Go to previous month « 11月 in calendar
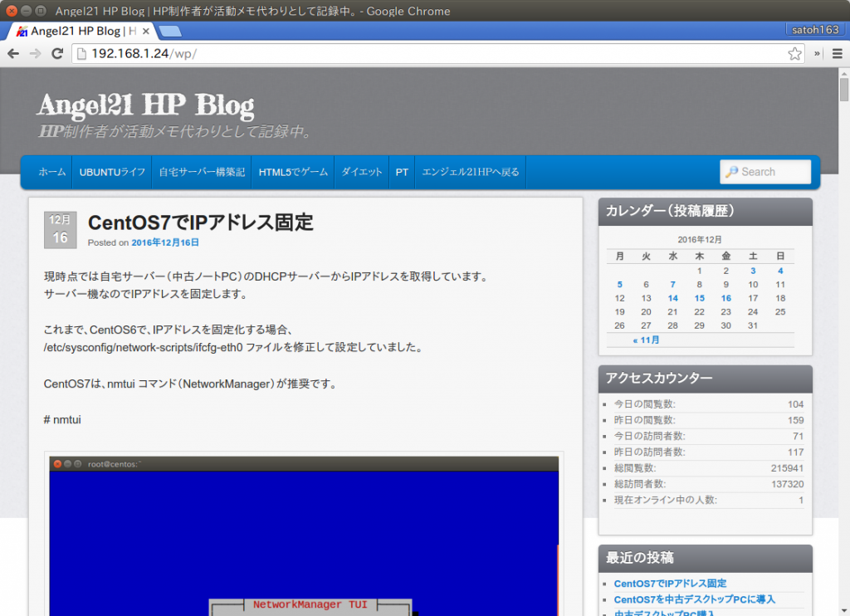Image resolution: width=850 pixels, height=616 pixels. tap(646, 340)
